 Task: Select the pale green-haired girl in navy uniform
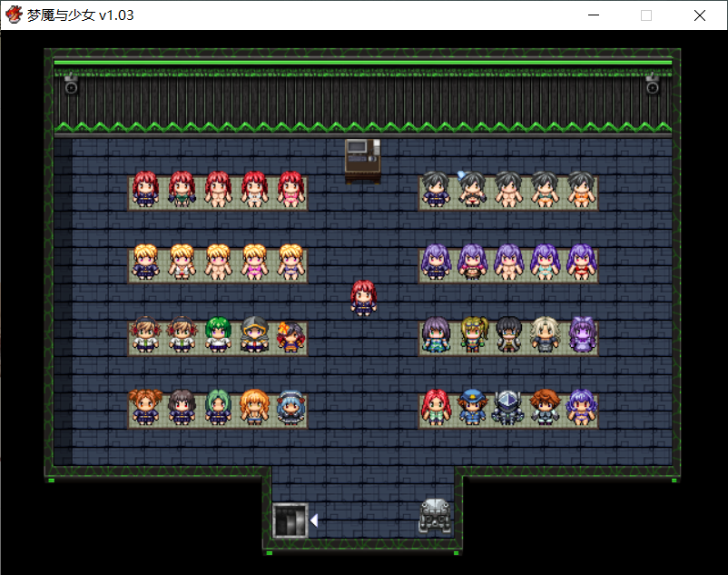pos(218,407)
